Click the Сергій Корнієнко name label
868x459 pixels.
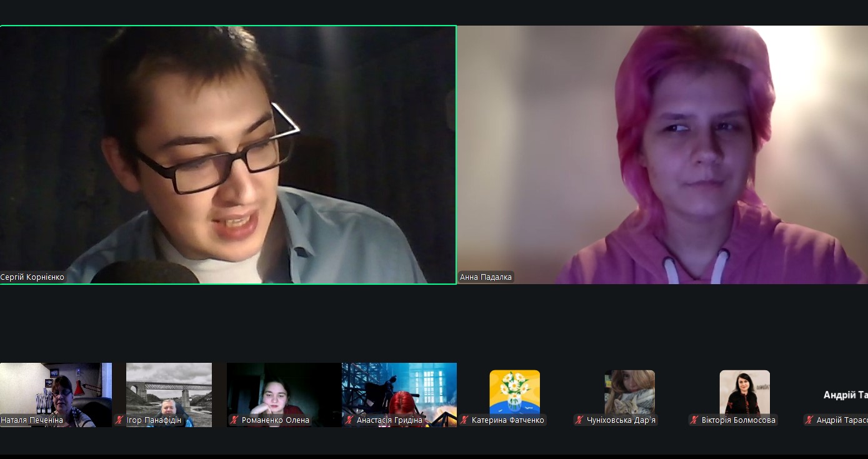(32, 277)
